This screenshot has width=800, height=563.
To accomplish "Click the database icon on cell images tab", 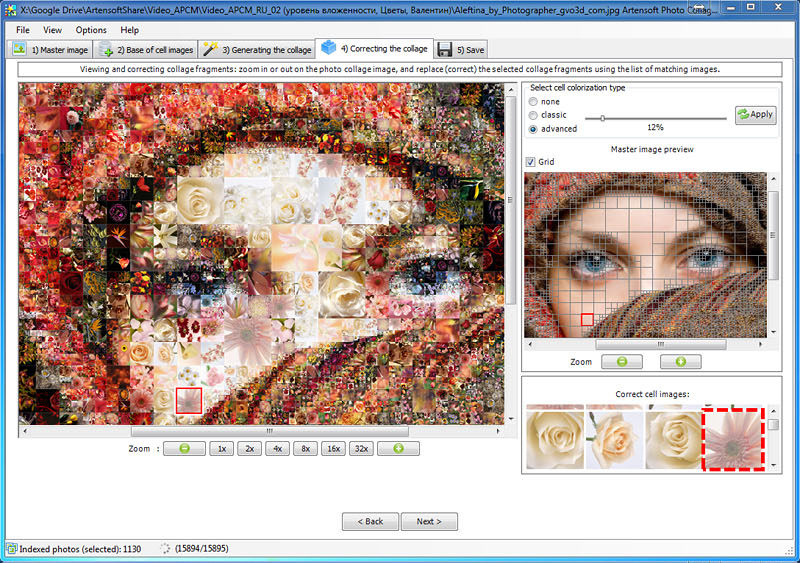I will (106, 49).
